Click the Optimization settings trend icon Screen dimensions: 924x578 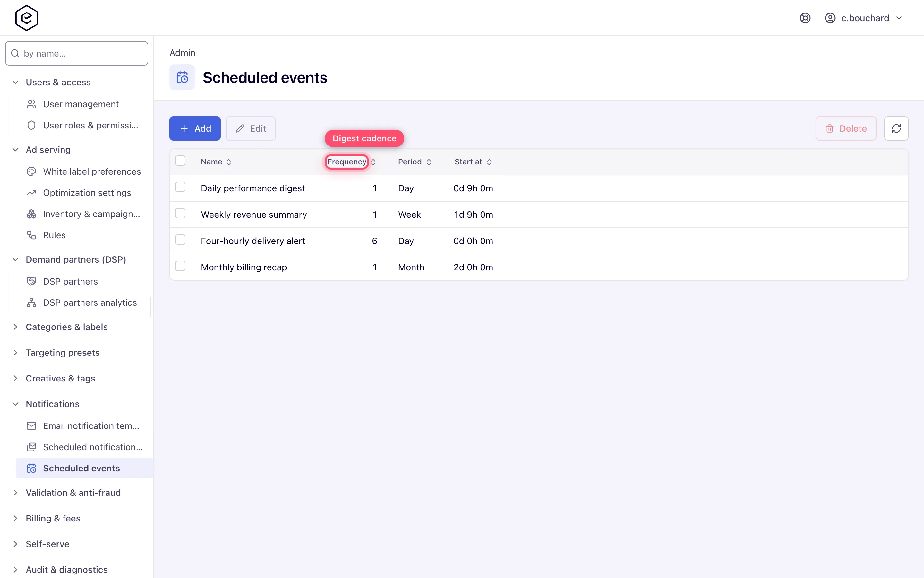[31, 193]
